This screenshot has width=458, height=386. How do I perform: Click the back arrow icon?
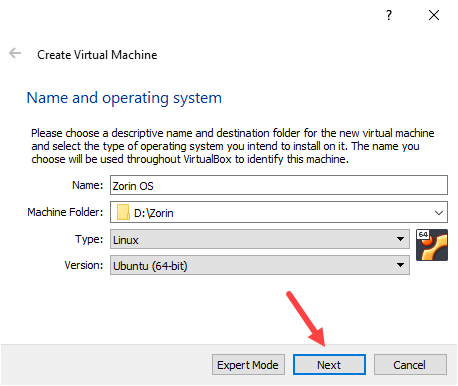click(x=15, y=53)
